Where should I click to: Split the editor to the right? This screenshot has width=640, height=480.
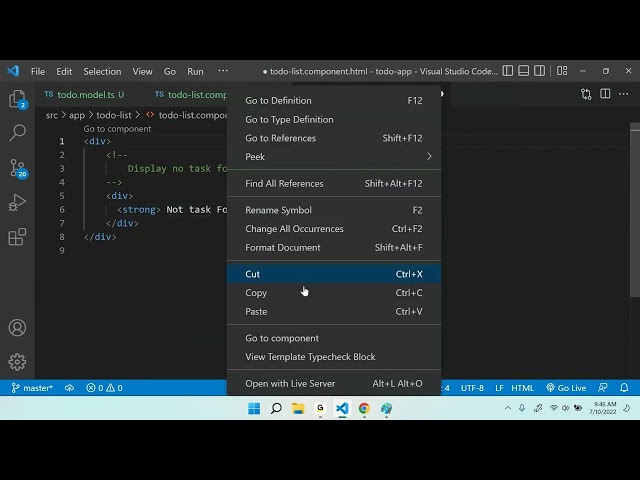click(605, 94)
